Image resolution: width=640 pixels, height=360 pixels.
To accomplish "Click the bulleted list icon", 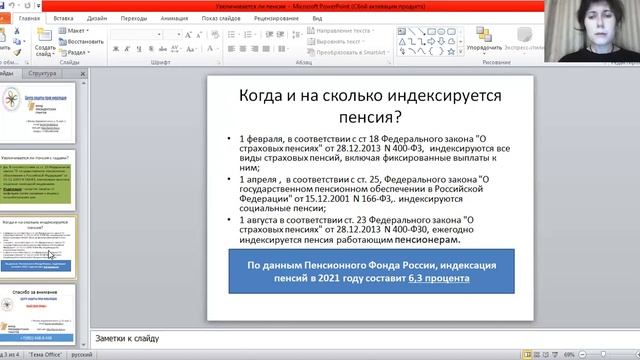I will 232,35.
